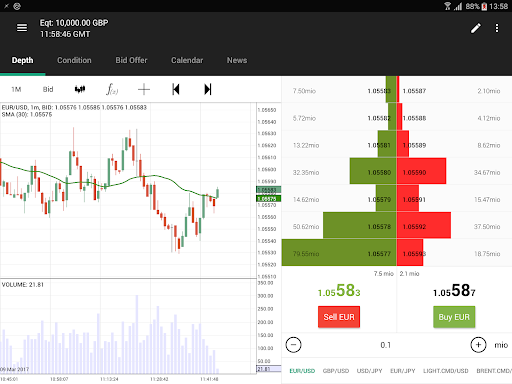Edit the 0.1 trade amount field
Viewport: 512px width, 384px height.
386,345
